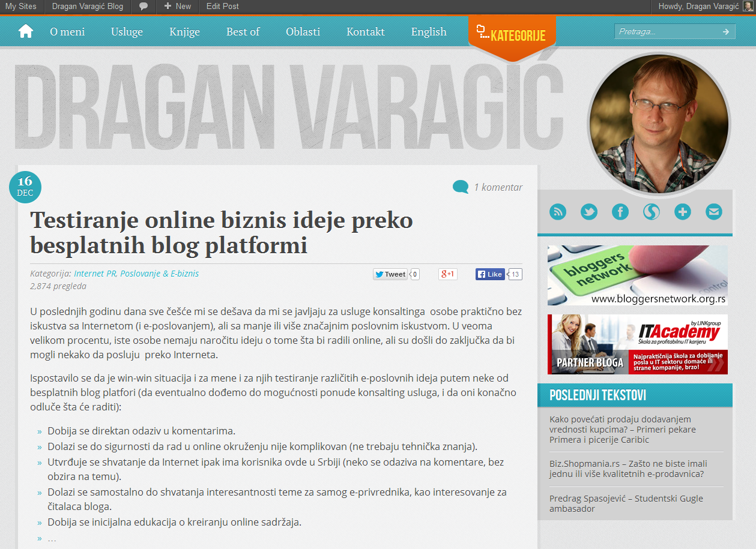Open the My Sites admin menu
The image size is (756, 549).
pyautogui.click(x=21, y=7)
